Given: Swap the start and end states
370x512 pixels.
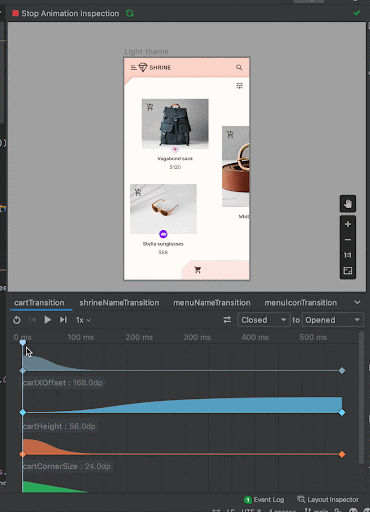Looking at the screenshot, I should (x=227, y=320).
